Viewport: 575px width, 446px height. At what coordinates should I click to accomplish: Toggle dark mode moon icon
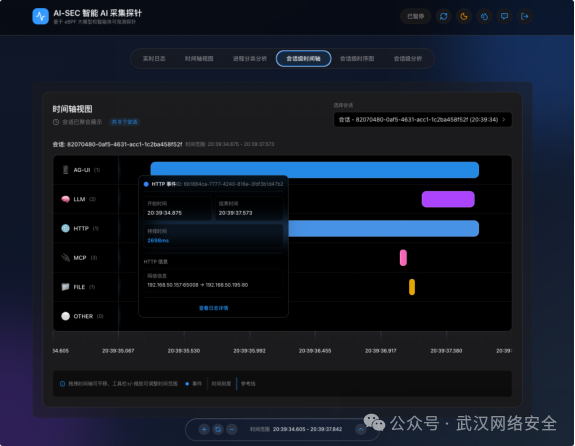464,17
